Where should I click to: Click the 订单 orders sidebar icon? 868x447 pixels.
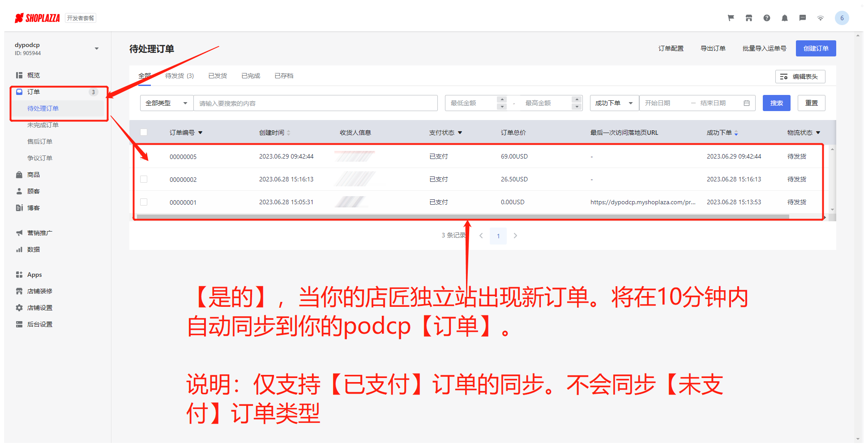(x=19, y=92)
